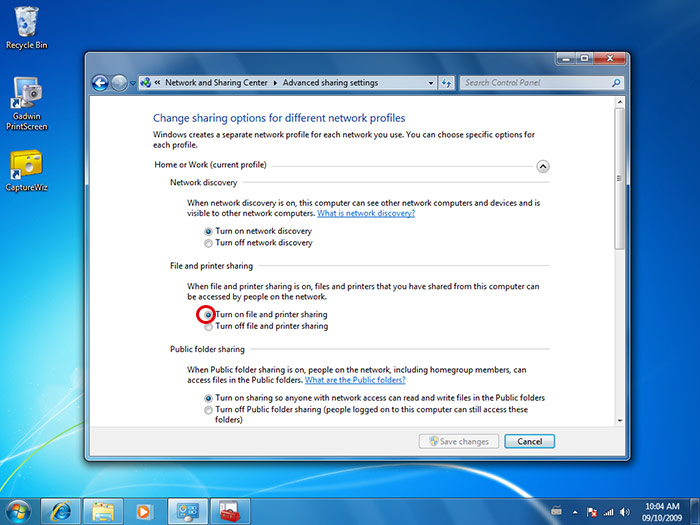The image size is (700, 525).
Task: Open the recent pages dropdown arrow
Action: pyautogui.click(x=133, y=83)
